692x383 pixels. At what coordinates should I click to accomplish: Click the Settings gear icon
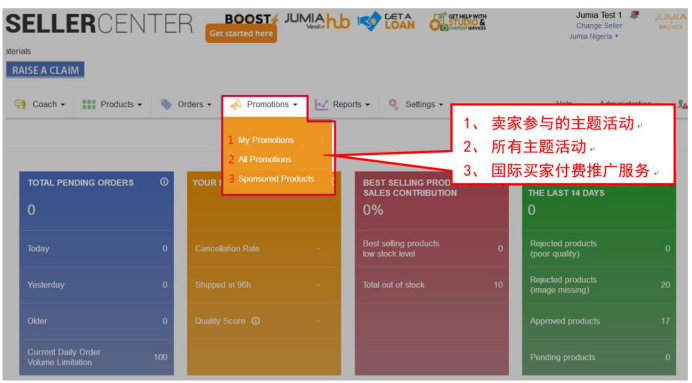393,104
